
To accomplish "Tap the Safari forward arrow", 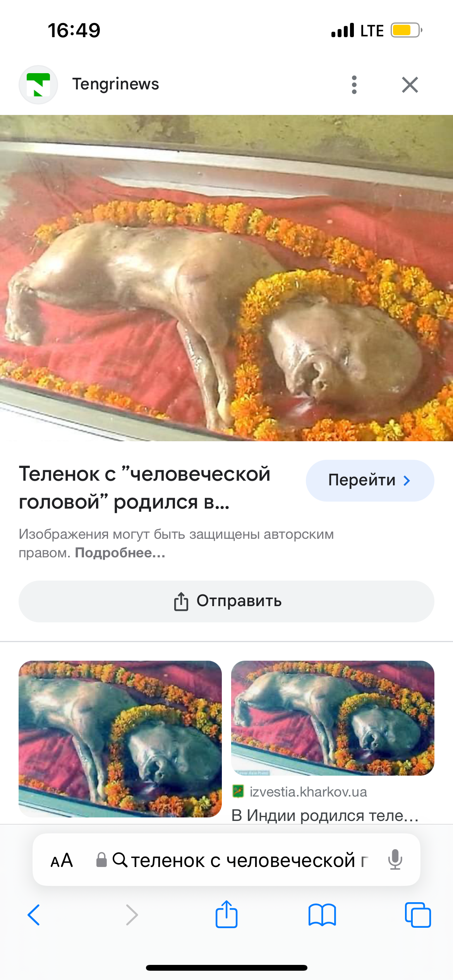I will pyautogui.click(x=132, y=915).
